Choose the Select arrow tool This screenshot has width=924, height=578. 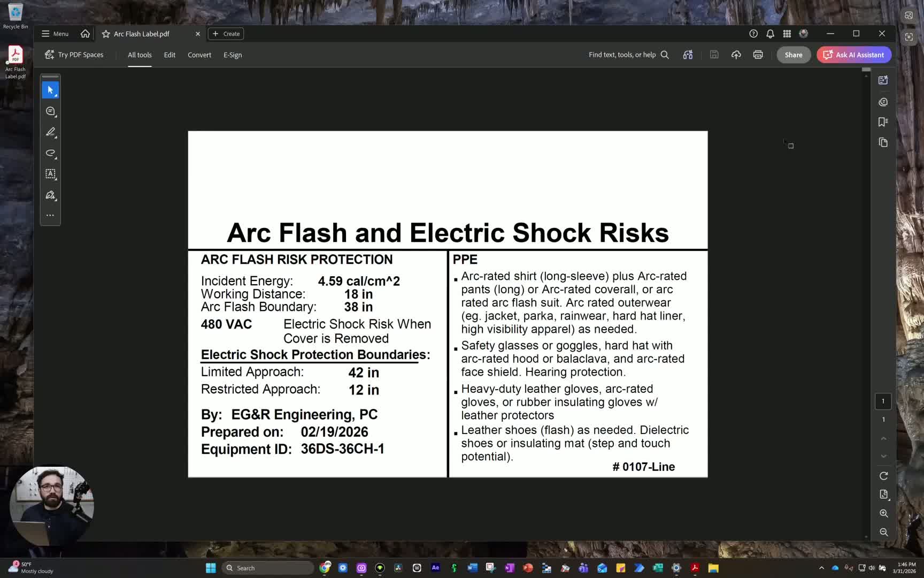[50, 90]
